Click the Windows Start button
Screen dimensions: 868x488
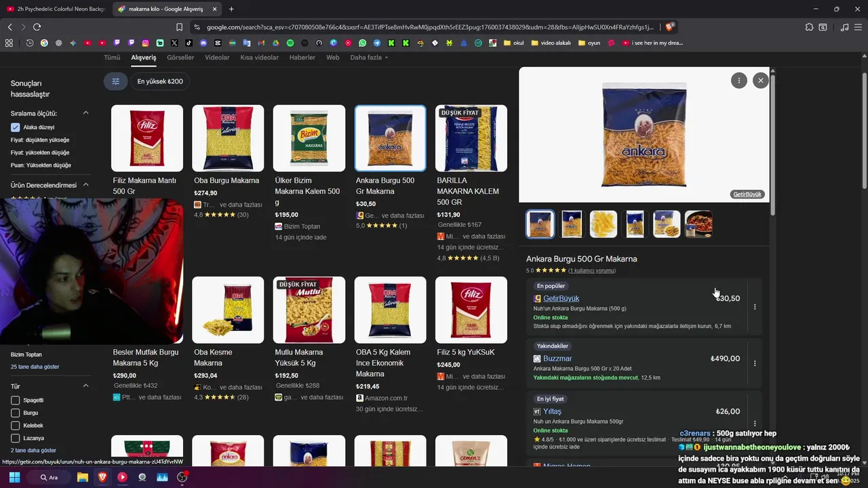point(14,477)
